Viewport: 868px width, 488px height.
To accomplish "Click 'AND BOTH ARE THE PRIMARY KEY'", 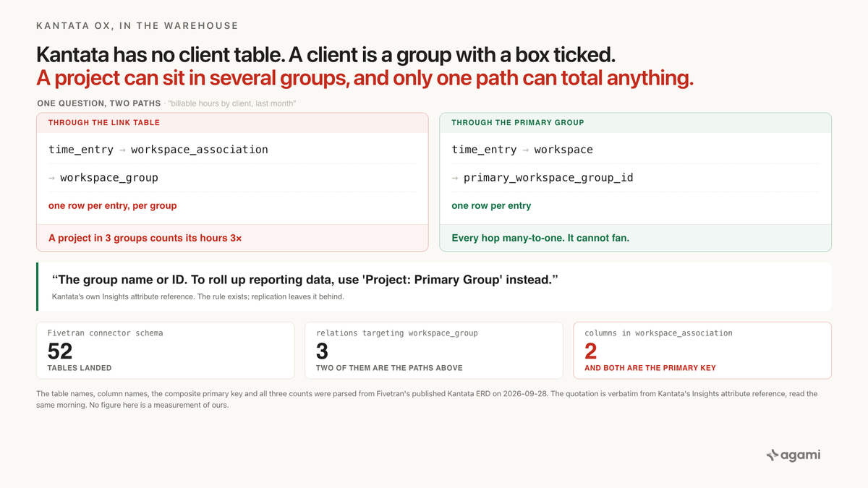I will tap(650, 368).
